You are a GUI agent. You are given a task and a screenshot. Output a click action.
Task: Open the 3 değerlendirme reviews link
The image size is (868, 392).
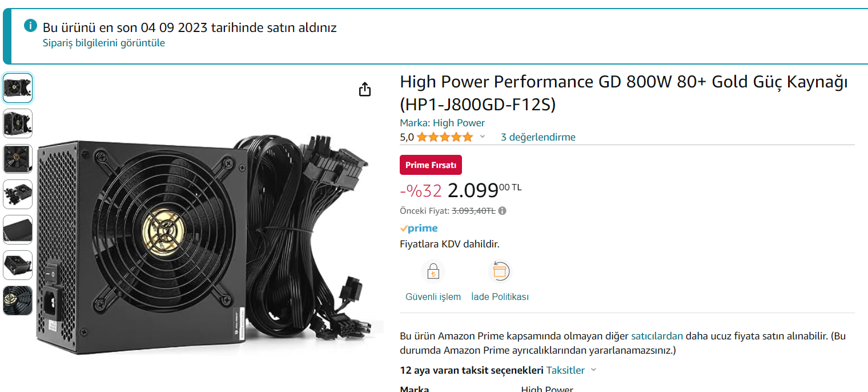(x=538, y=137)
